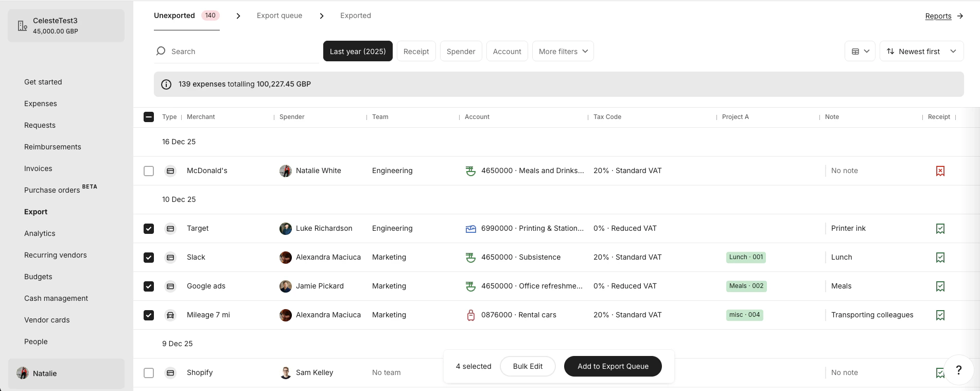Click the account icon for Office refreshments

470,286
